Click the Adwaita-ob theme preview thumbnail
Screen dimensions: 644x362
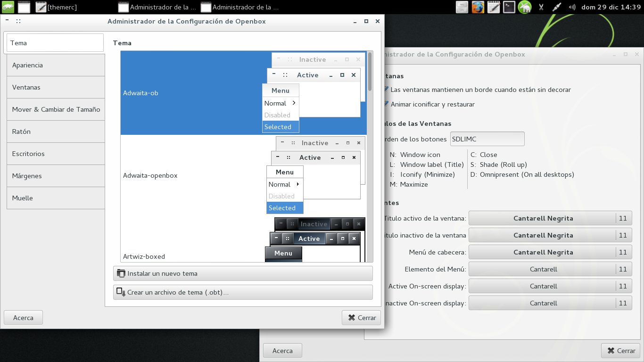tap(314, 92)
